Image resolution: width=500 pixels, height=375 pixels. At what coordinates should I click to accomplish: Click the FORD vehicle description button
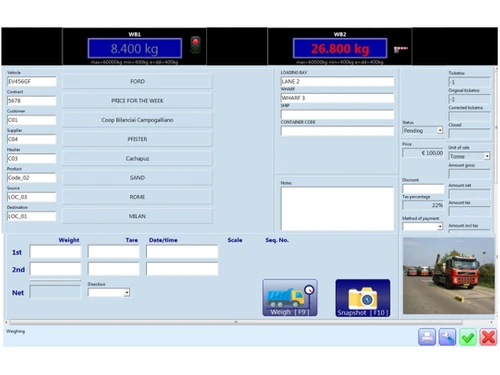137,81
